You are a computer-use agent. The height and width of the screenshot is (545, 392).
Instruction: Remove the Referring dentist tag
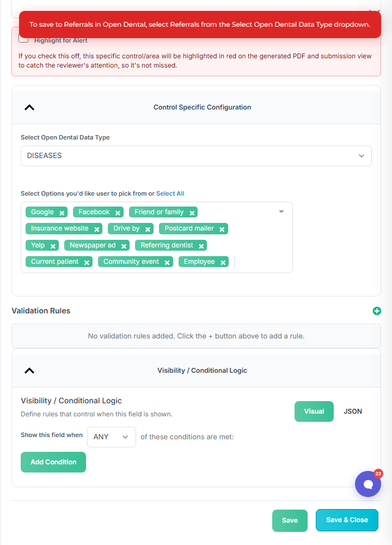coord(201,246)
